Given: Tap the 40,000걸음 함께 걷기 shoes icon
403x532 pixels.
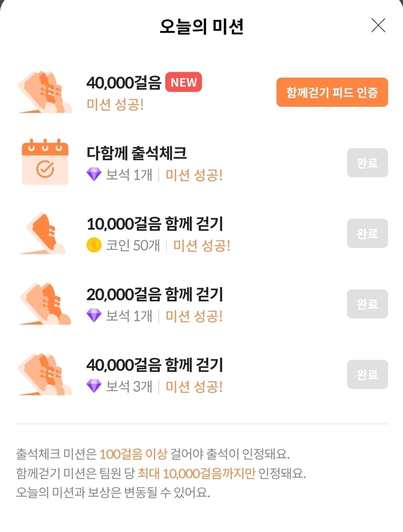Looking at the screenshot, I should (45, 375).
